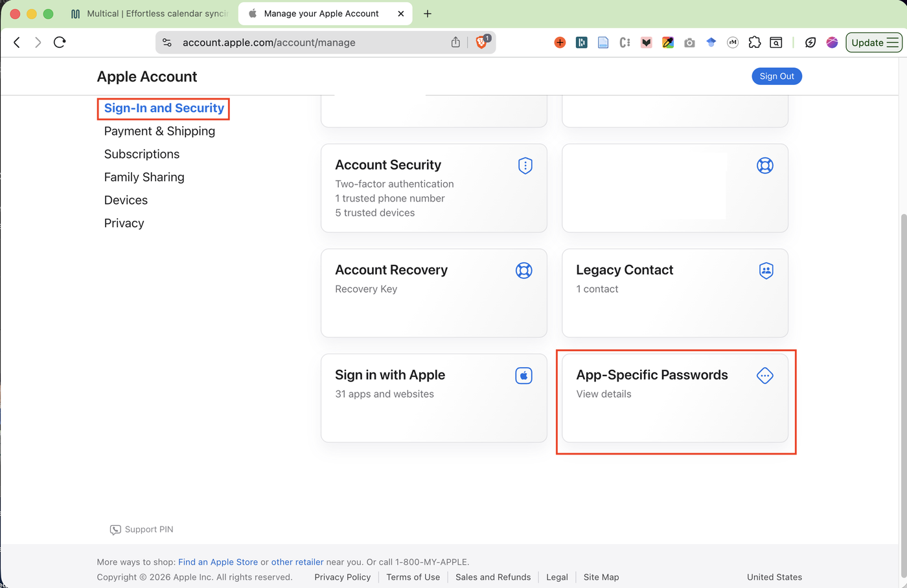Click the Update browser button
The image size is (907, 588).
pos(873,43)
